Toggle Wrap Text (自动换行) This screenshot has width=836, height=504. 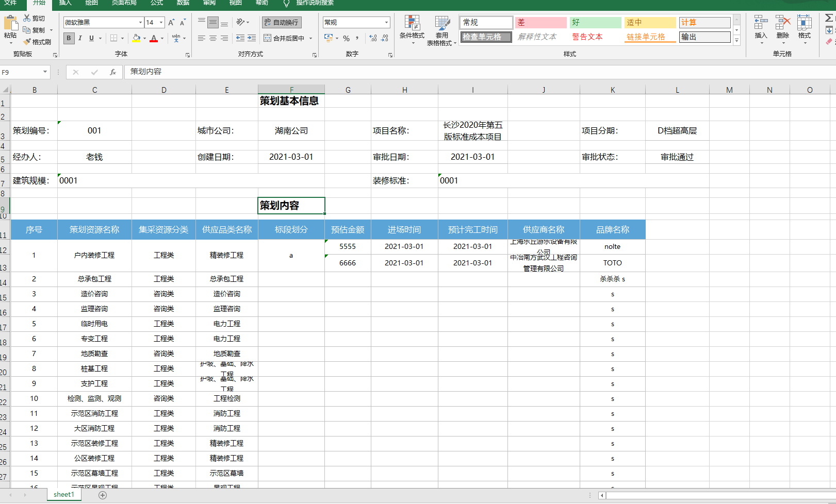[x=282, y=22]
